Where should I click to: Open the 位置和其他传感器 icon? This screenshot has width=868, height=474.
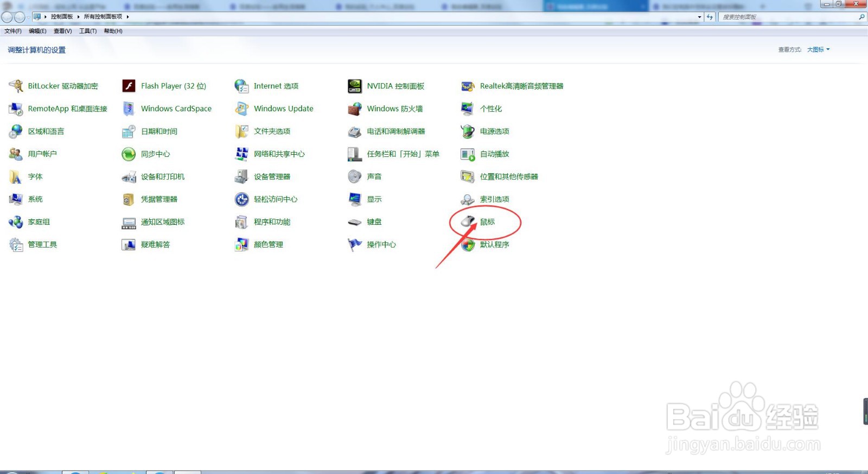(x=468, y=177)
